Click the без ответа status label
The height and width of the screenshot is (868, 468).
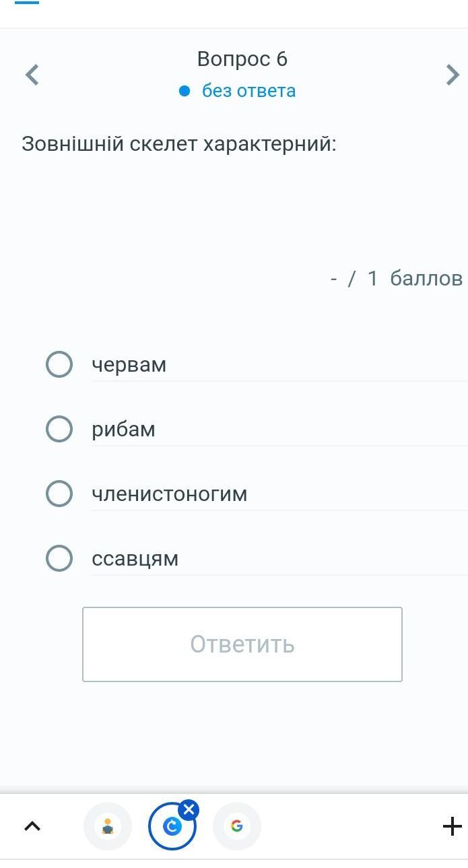coord(248,91)
